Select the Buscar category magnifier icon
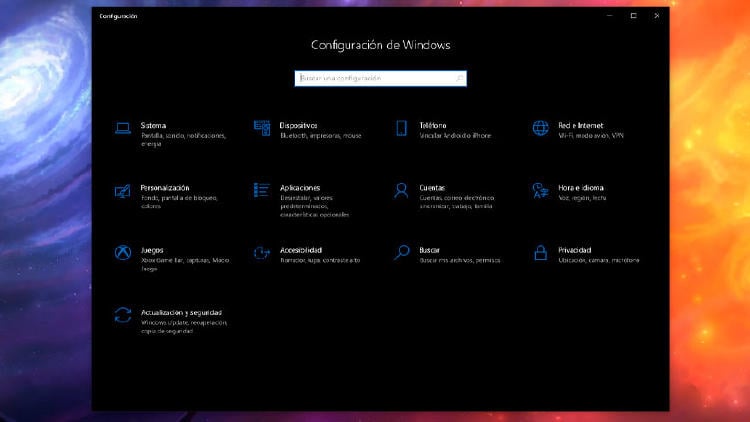 pos(401,252)
